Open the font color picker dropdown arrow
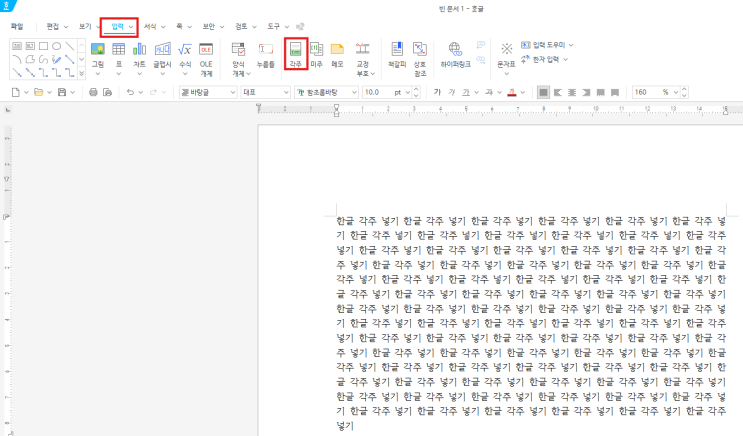This screenshot has height=436, width=743. 522,92
